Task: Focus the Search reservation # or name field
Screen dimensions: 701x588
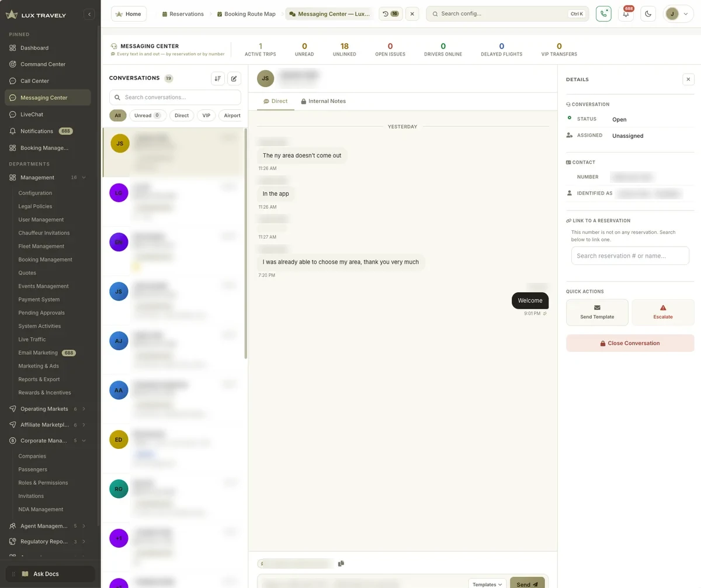Action: (630, 255)
